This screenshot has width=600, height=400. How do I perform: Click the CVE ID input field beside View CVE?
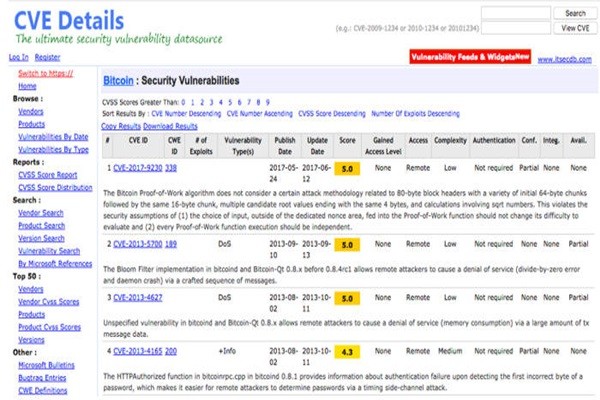pos(516,28)
